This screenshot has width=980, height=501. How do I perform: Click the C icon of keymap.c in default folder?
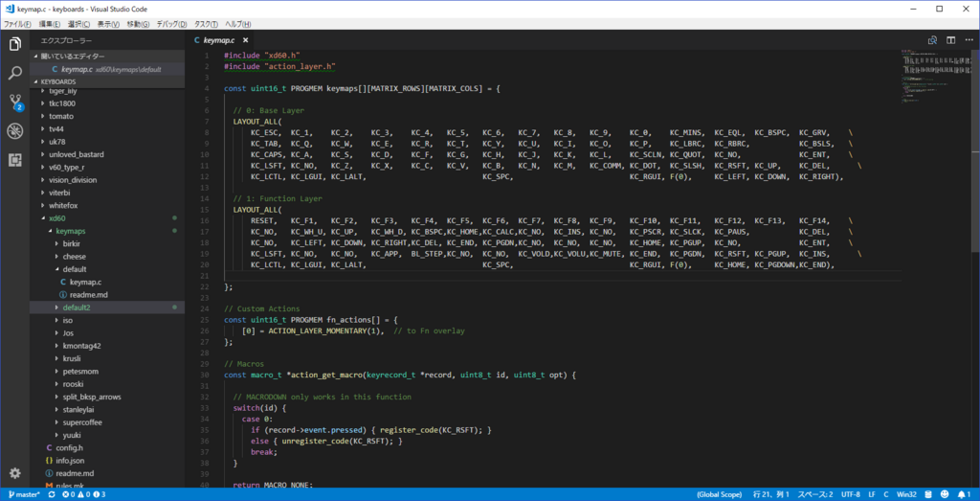click(x=63, y=282)
